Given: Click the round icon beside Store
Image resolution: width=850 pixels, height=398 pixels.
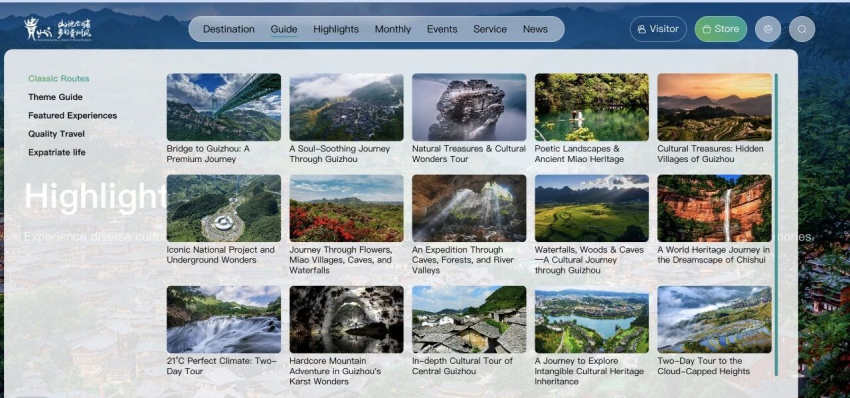Looking at the screenshot, I should (x=768, y=29).
